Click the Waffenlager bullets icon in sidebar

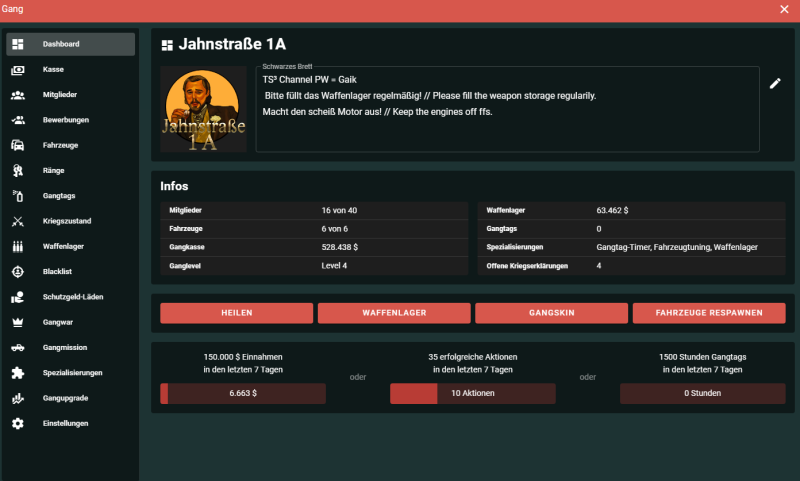tap(18, 246)
